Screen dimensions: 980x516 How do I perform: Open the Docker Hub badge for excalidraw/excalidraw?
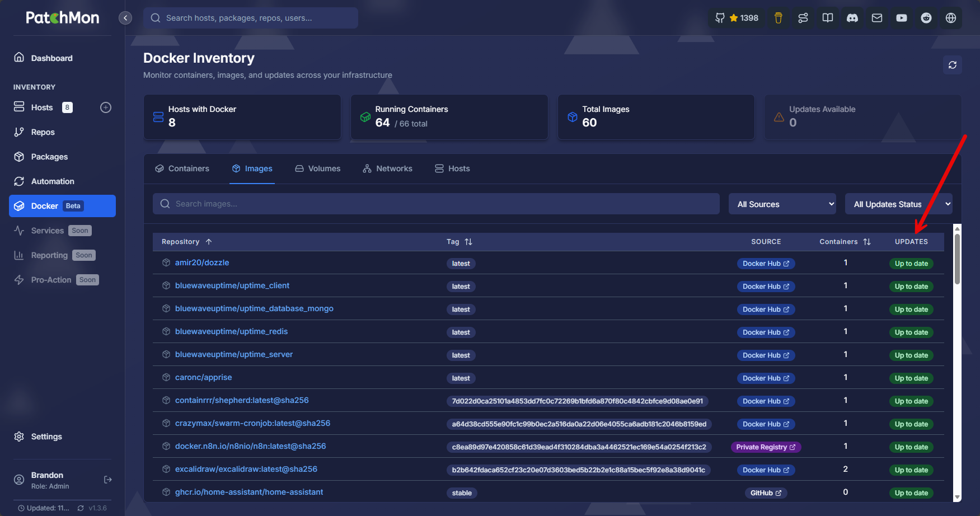pyautogui.click(x=766, y=470)
